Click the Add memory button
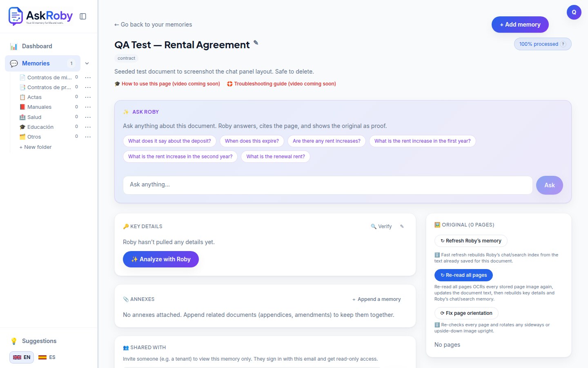This screenshot has height=368, width=588. (520, 25)
